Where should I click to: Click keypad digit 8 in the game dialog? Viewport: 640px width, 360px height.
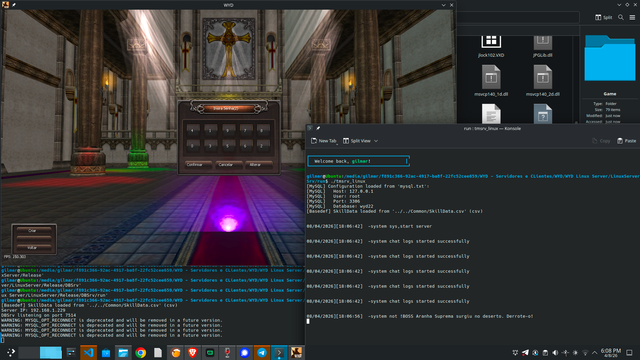click(x=263, y=130)
